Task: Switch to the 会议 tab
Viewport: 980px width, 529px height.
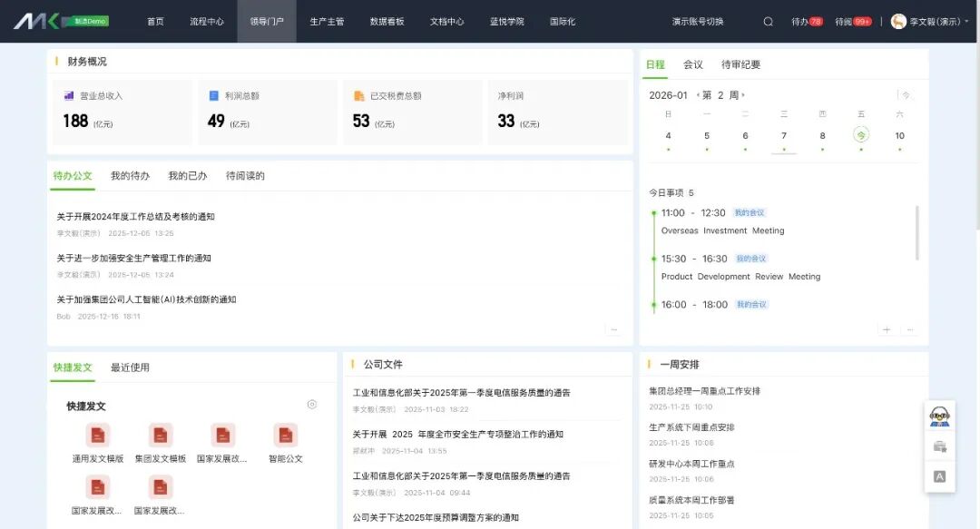Action: 693,64
